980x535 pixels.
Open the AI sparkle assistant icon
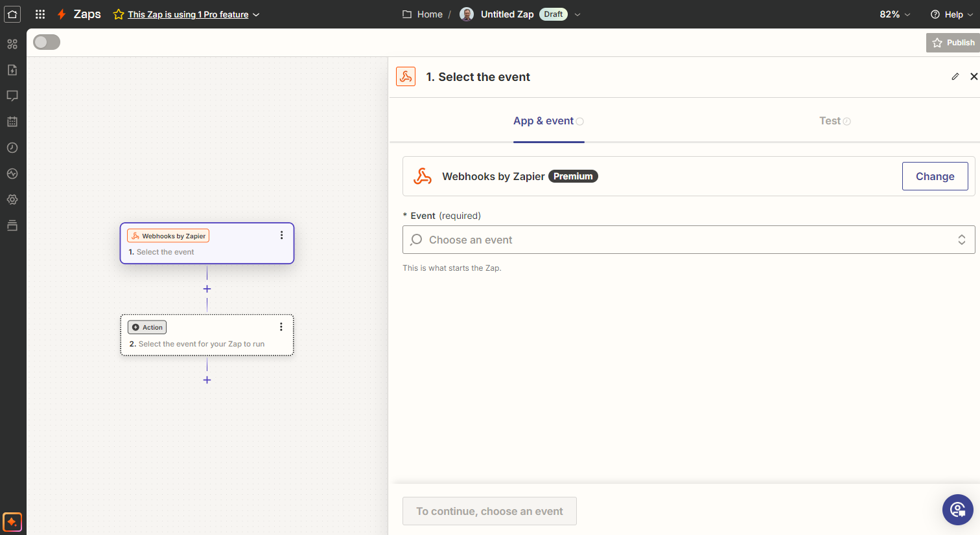click(x=12, y=521)
